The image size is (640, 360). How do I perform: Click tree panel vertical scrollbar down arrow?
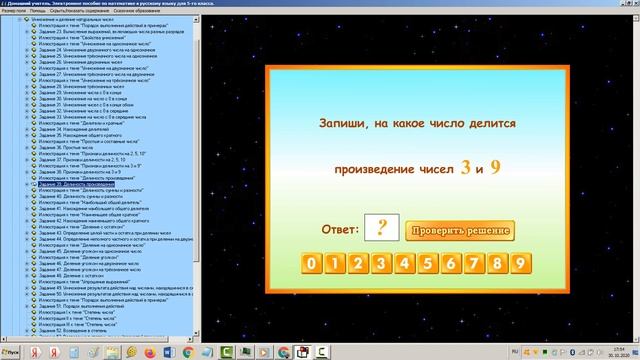click(x=196, y=333)
